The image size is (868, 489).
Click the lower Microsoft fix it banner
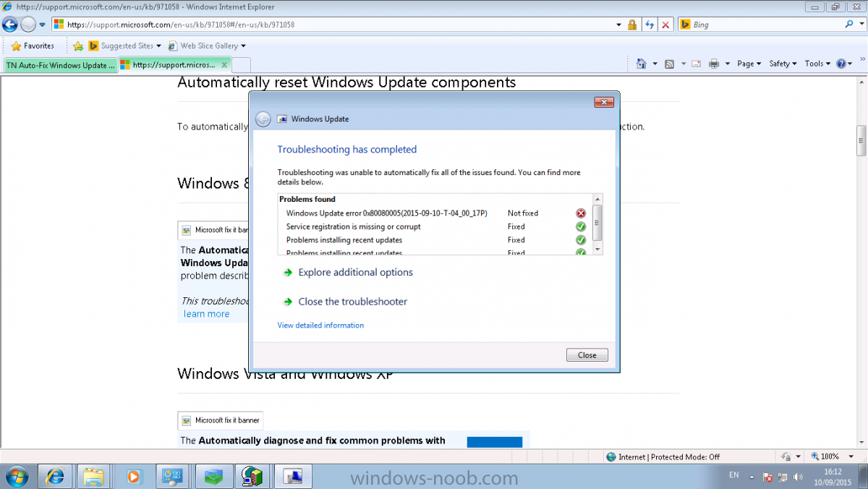(221, 420)
